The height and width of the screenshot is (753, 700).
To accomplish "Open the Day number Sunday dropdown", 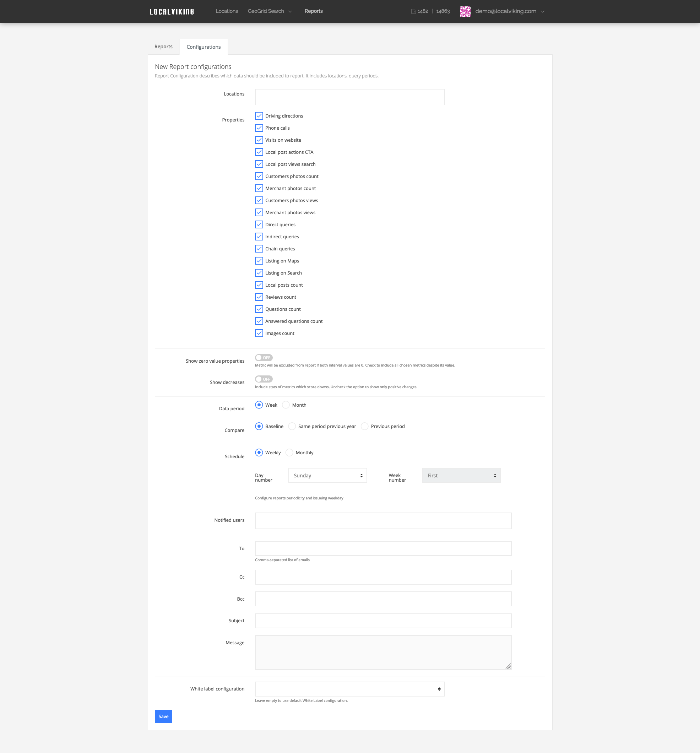I will click(327, 476).
